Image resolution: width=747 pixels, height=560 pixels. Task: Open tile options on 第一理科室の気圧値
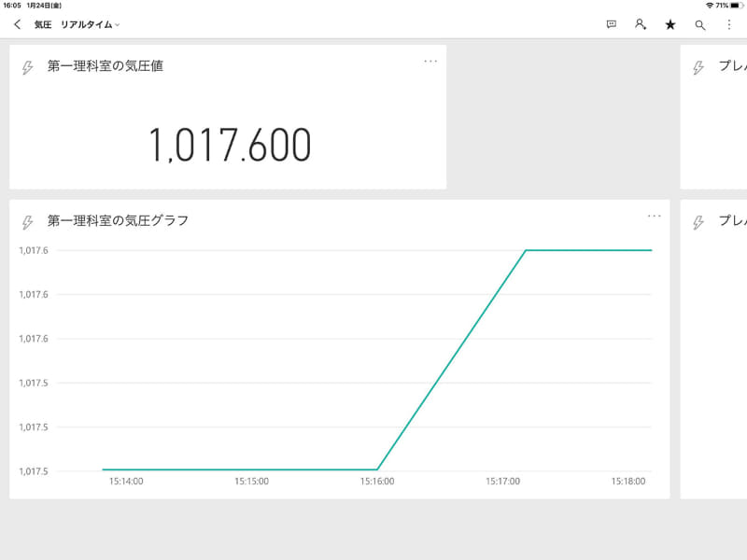(x=431, y=60)
